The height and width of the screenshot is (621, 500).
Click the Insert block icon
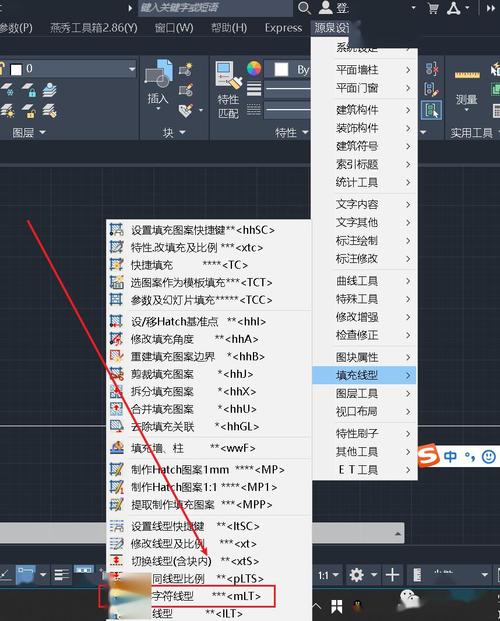coord(159,74)
